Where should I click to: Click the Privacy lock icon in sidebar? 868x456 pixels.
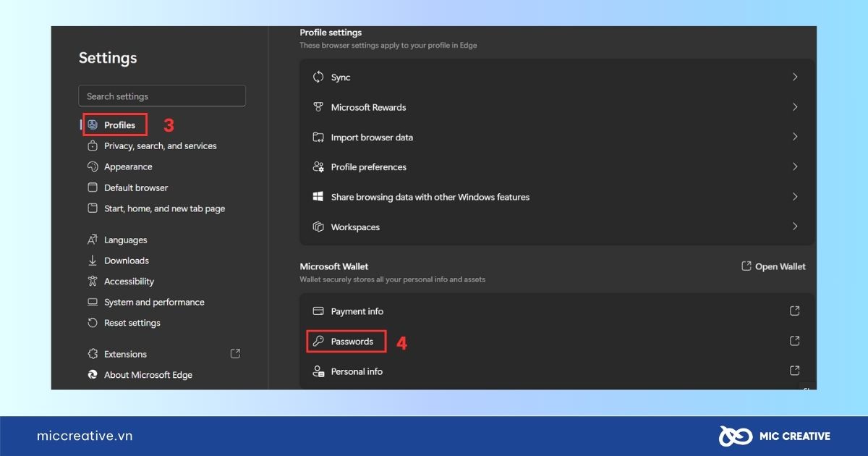(93, 145)
